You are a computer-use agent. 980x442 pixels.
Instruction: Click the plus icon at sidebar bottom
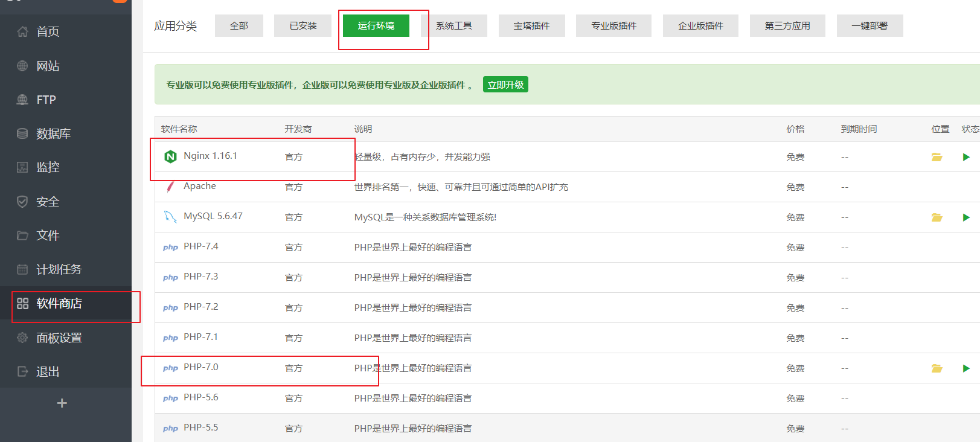62,403
